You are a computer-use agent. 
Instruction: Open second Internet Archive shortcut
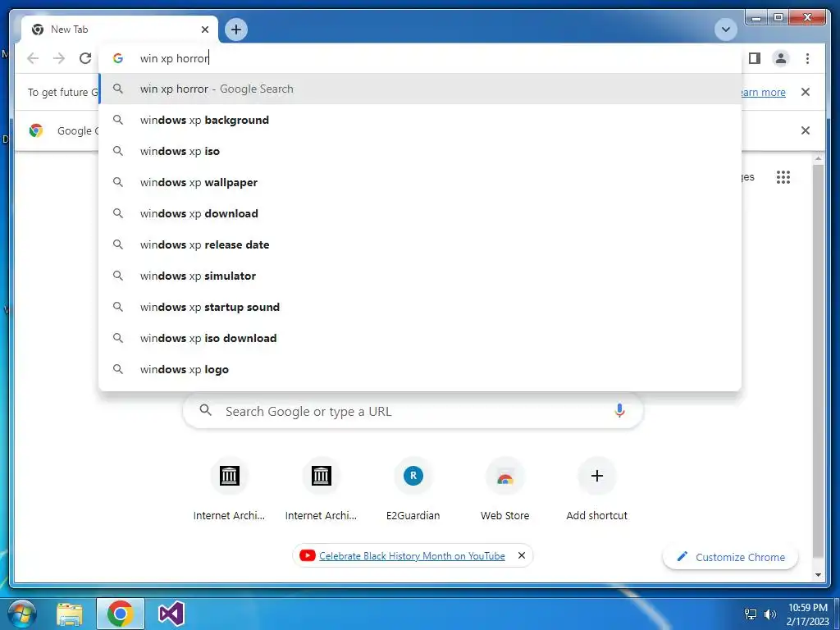tap(321, 490)
